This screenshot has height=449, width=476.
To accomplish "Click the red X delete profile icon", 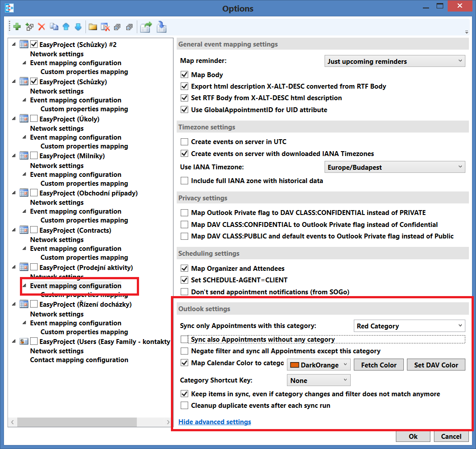I will pos(42,27).
